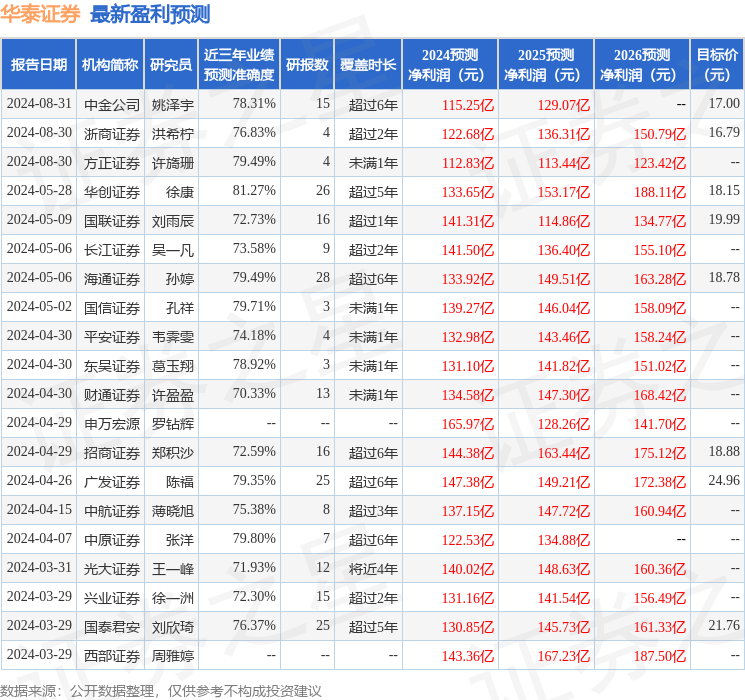Select the 西部证券 institution cell

pos(112,656)
